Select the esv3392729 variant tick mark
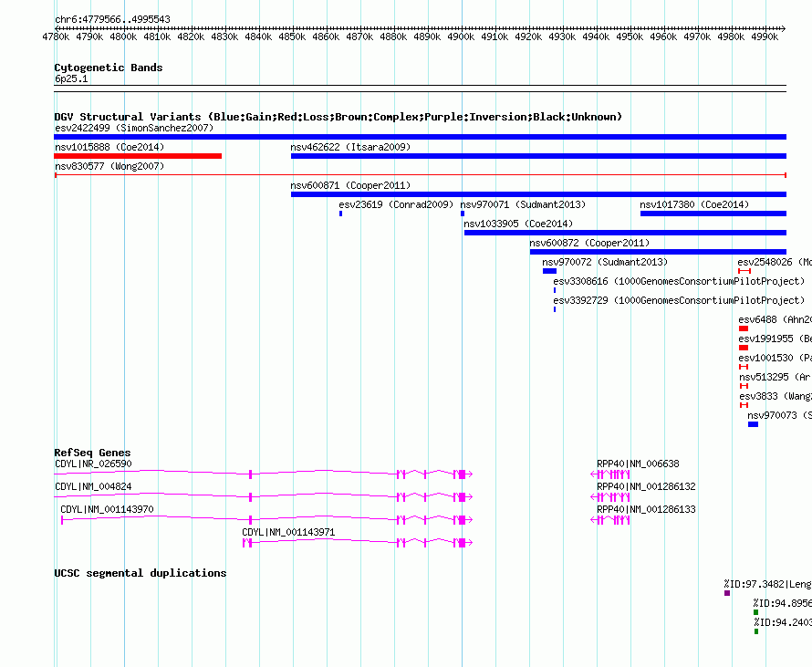Viewport: 812px width, 667px height. click(555, 309)
